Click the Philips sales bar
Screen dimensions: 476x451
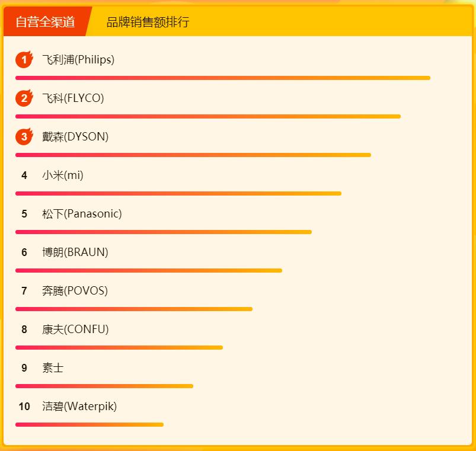223,78
